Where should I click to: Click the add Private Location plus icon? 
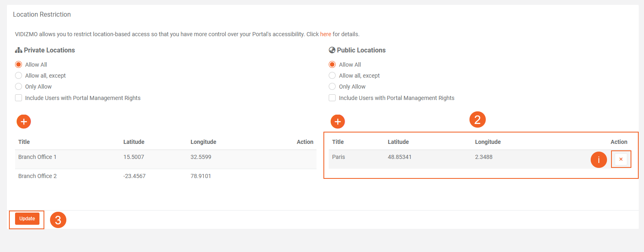click(24, 122)
